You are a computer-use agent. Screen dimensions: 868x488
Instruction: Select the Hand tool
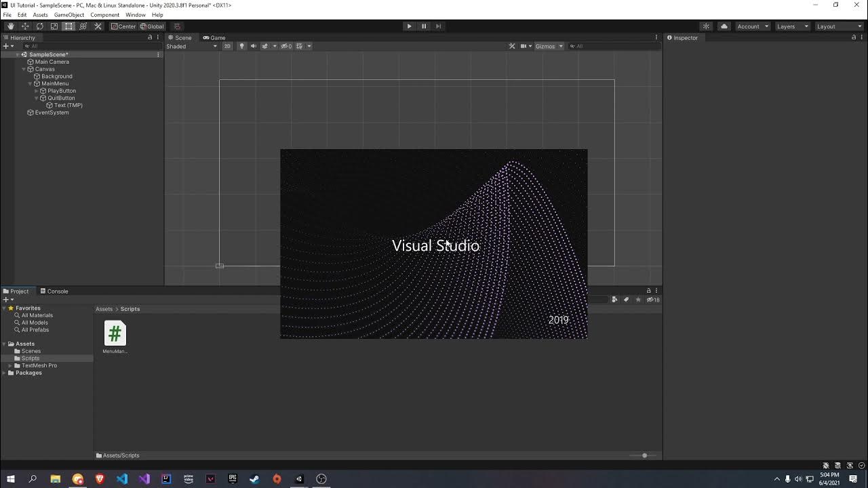tap(10, 26)
